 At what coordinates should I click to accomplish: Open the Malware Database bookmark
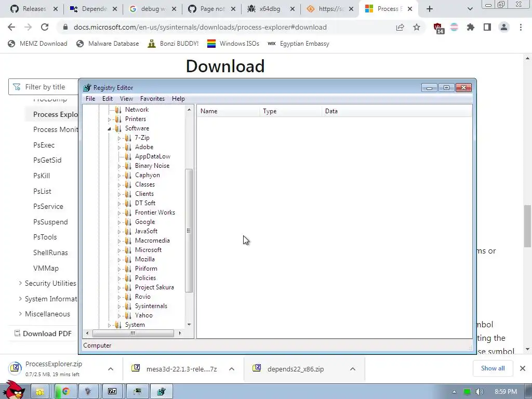108,44
